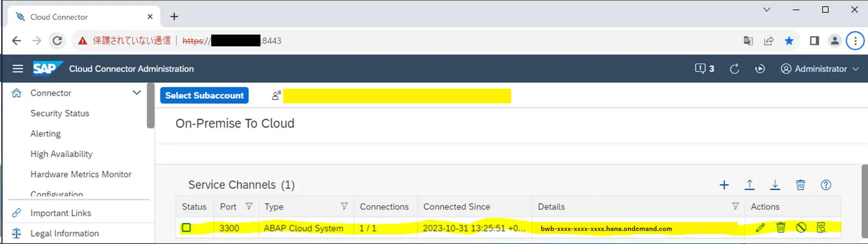Navigate to High Availability

click(x=61, y=154)
